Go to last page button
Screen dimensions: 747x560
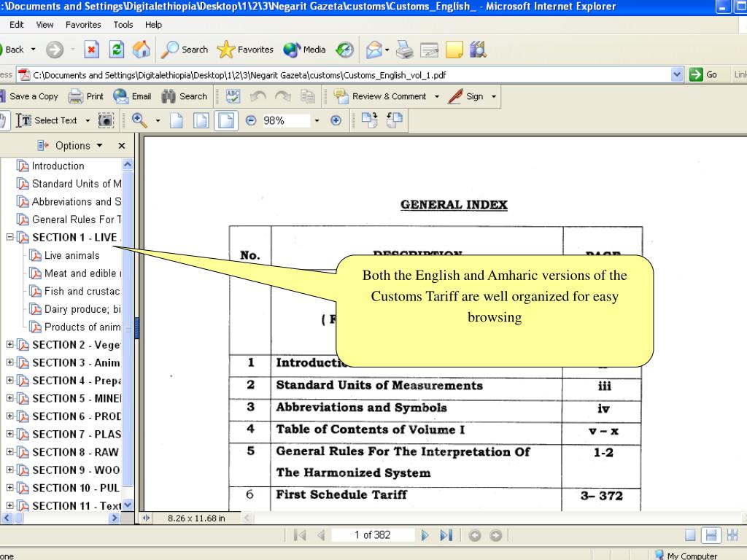[446, 535]
